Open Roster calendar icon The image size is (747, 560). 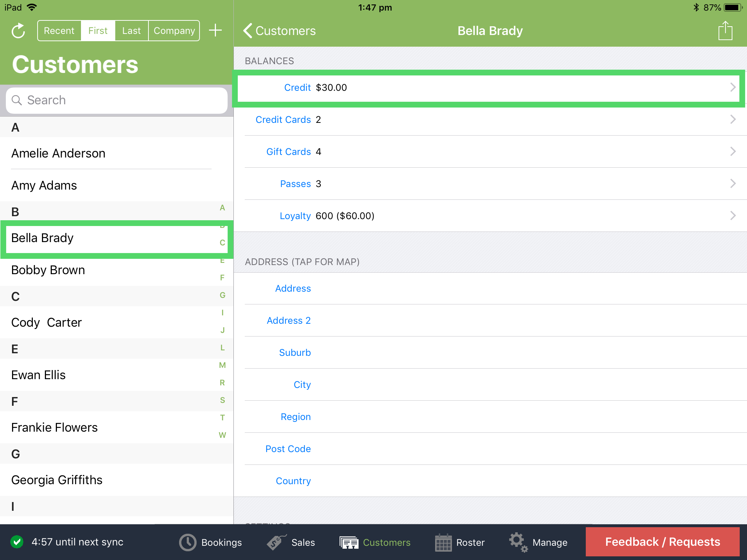tap(444, 542)
